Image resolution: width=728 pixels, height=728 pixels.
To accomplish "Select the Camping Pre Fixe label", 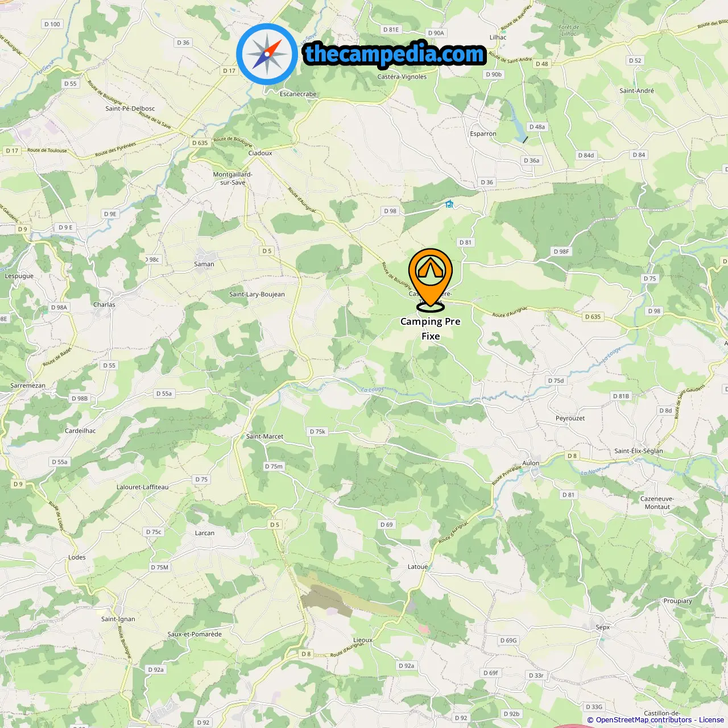I will click(431, 329).
